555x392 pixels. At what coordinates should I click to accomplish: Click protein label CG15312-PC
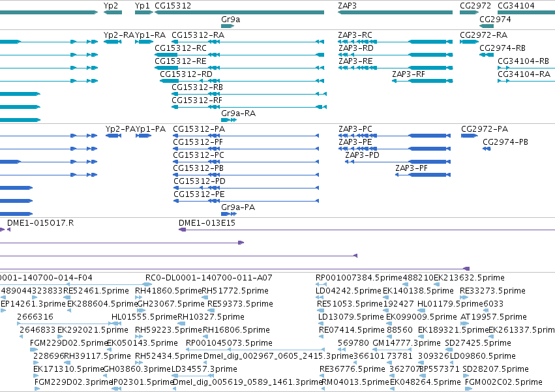pos(198,155)
